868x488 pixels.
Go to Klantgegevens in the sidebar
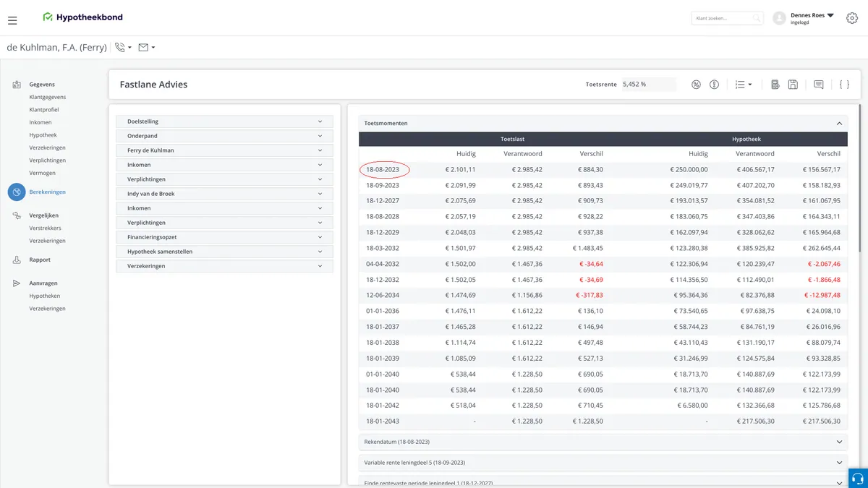[x=48, y=97]
